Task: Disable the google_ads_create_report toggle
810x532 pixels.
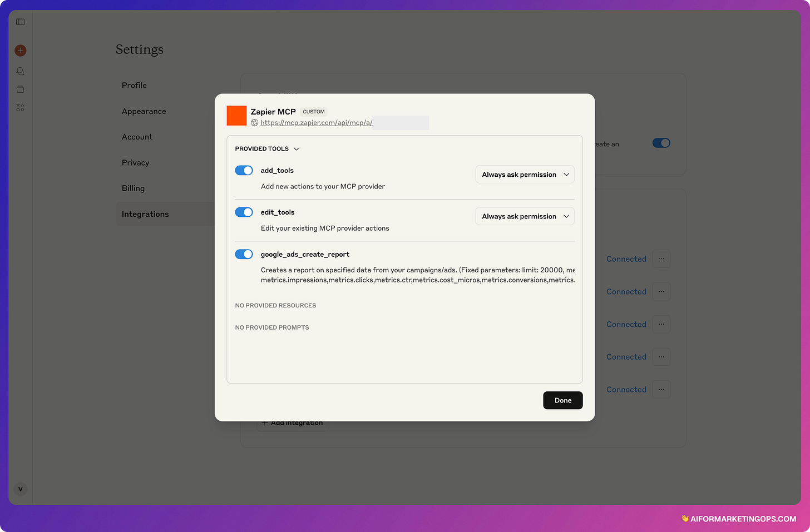Action: pyautogui.click(x=244, y=254)
